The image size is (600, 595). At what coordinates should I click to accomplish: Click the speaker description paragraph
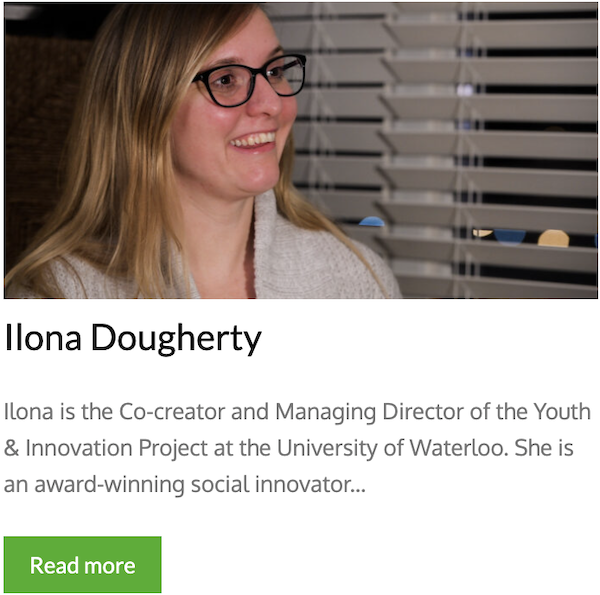(298, 448)
